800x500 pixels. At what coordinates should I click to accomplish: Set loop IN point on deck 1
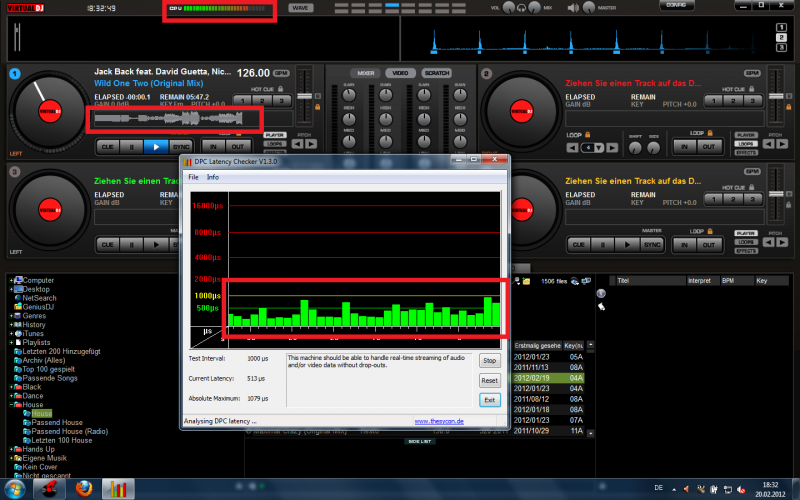tap(213, 147)
